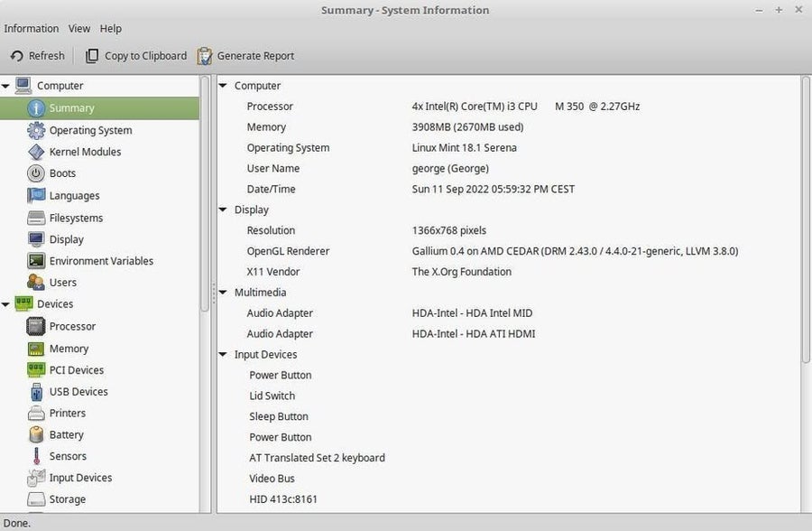Collapse the Multimedia section arrow
The width and height of the screenshot is (812, 531).
pyautogui.click(x=223, y=293)
